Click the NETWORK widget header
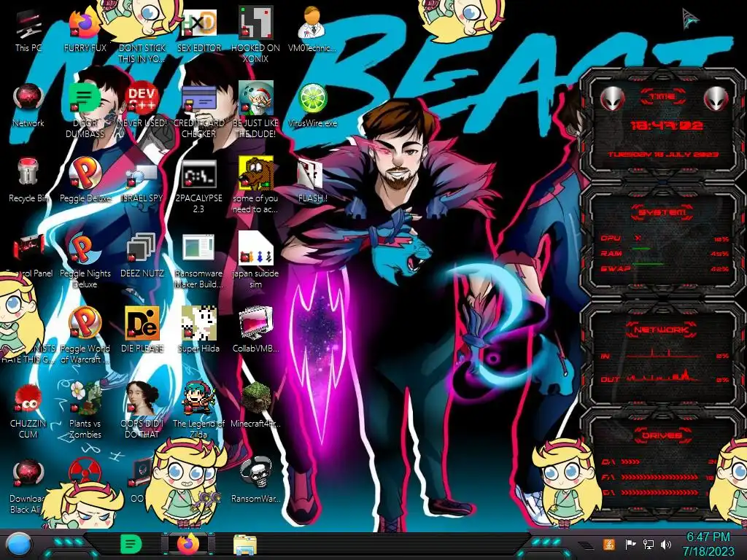The width and height of the screenshot is (747, 560). click(x=662, y=330)
